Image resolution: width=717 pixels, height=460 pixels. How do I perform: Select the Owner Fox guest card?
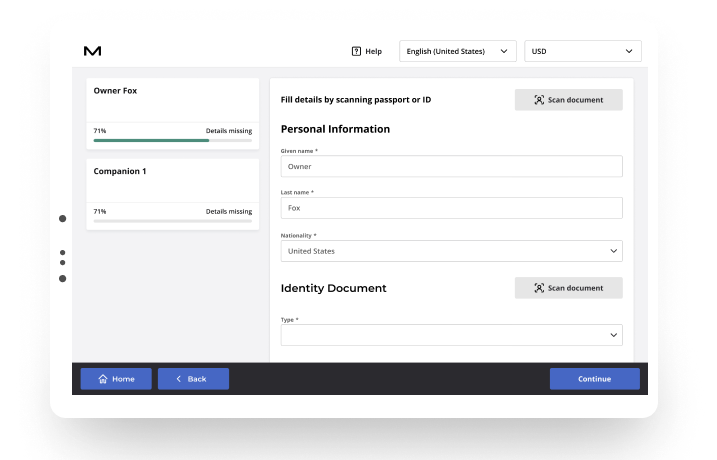[x=172, y=101]
